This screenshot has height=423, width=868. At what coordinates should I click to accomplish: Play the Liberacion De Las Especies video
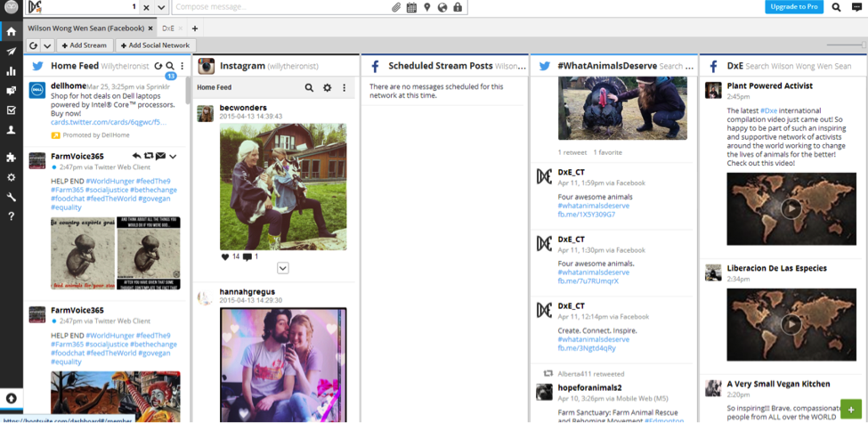791,323
